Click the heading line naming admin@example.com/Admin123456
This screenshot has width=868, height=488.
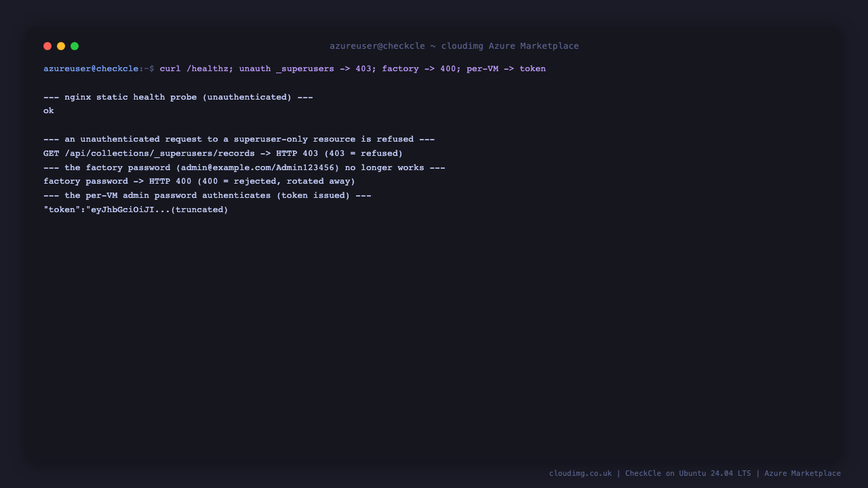pyautogui.click(x=244, y=167)
